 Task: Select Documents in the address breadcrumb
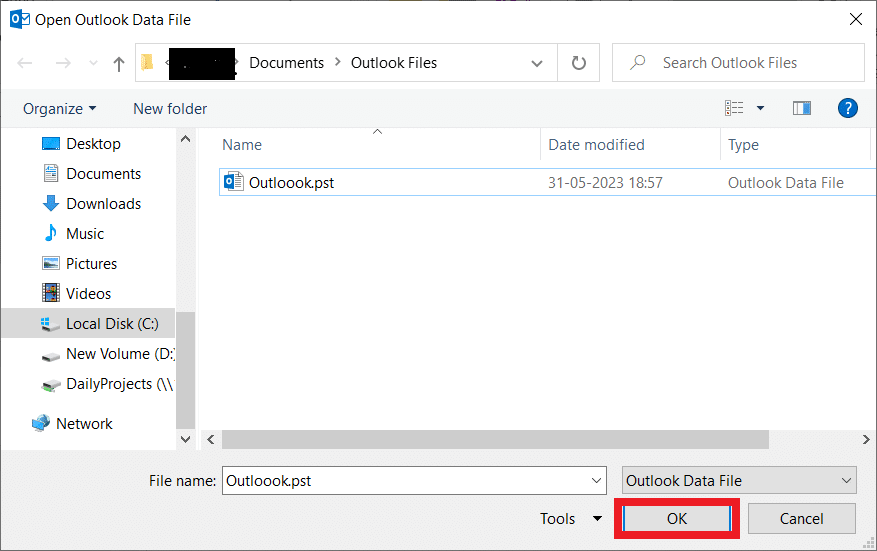(x=286, y=63)
